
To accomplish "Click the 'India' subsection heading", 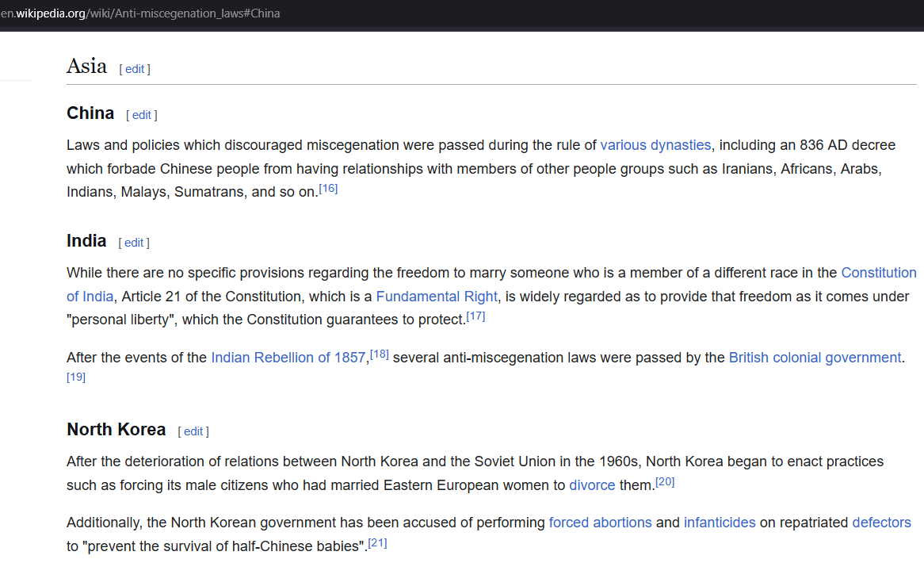I will 86,240.
